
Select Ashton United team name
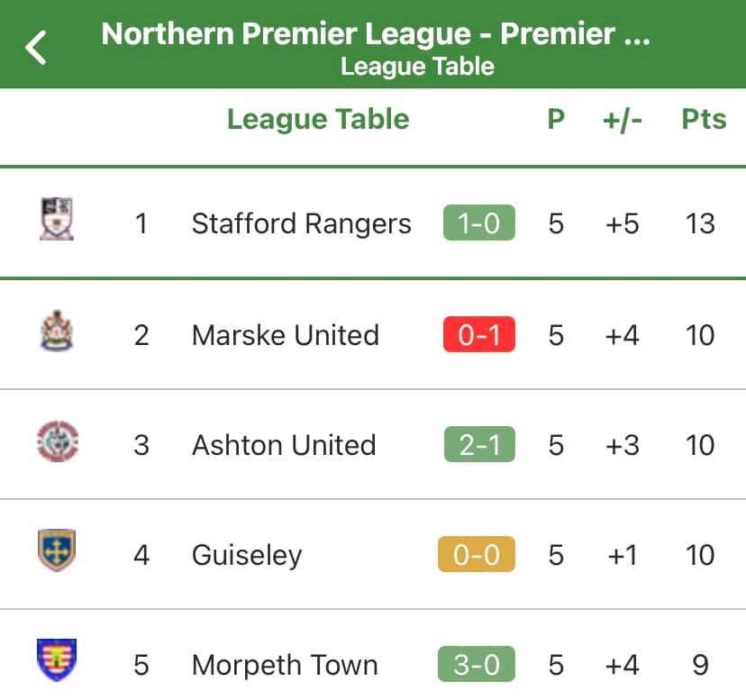(284, 445)
